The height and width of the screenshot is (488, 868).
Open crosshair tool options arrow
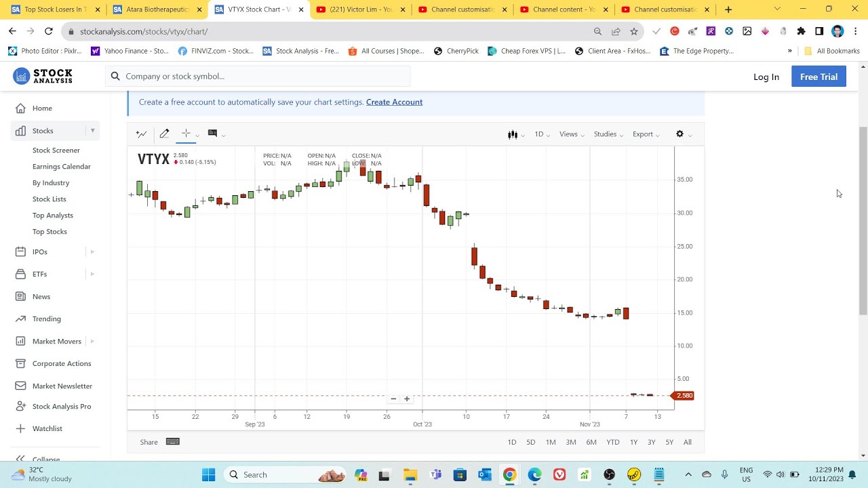[197, 136]
